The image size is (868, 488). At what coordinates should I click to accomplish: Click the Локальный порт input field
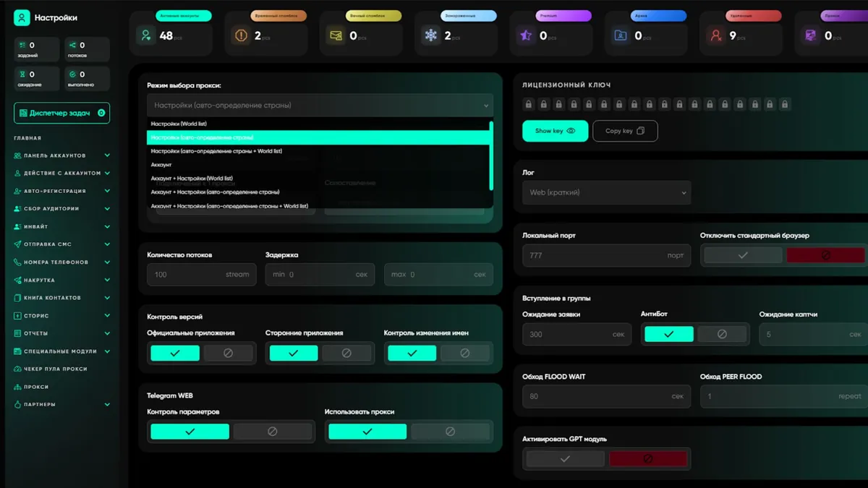593,255
